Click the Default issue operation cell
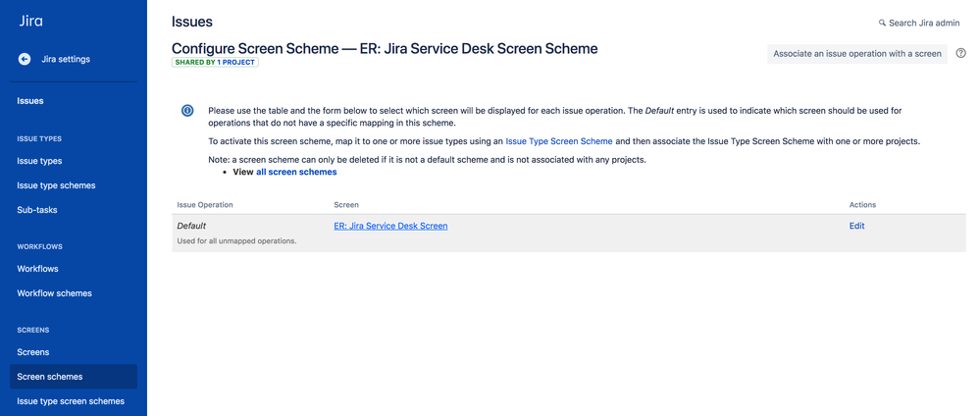Screen dimensions: 980x416 [x=191, y=226]
